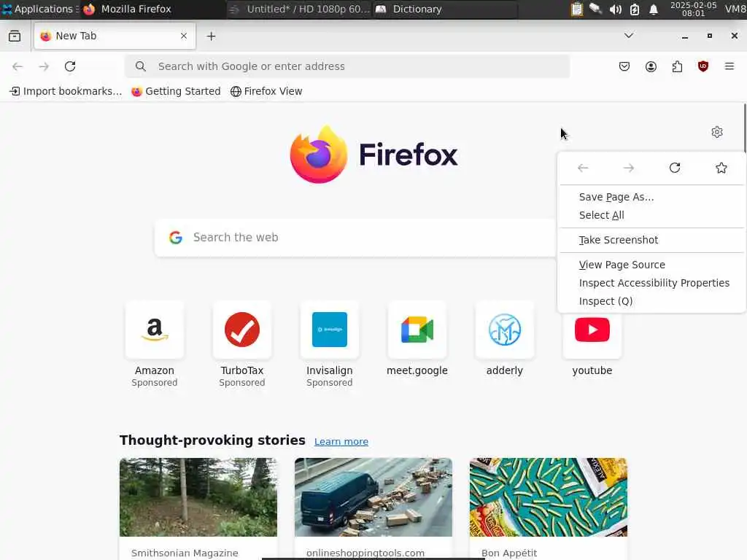The height and width of the screenshot is (560, 747).
Task: Click forward arrow in the context menu
Action: click(x=628, y=168)
